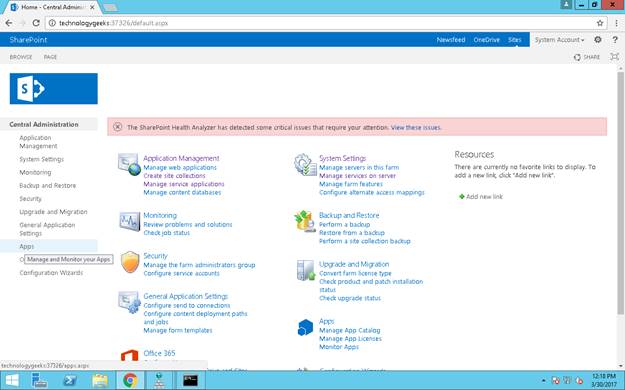
Task: Expand the System Account dropdown
Action: click(x=559, y=40)
